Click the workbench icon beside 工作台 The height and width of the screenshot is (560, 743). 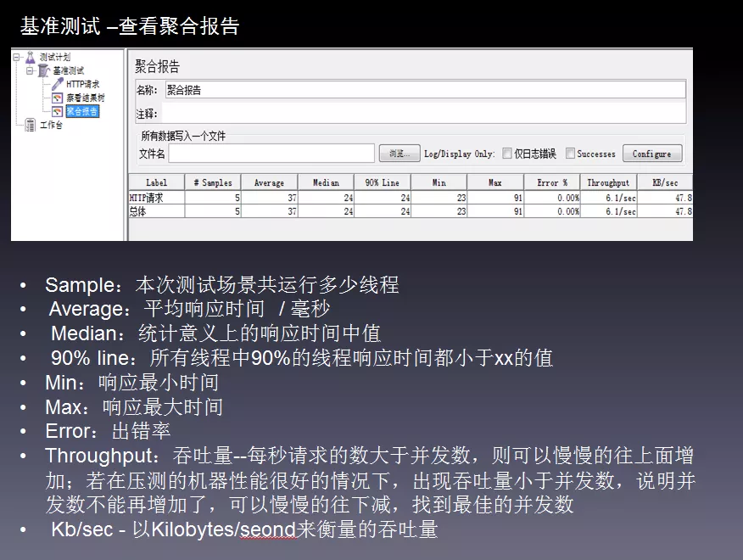[x=31, y=126]
